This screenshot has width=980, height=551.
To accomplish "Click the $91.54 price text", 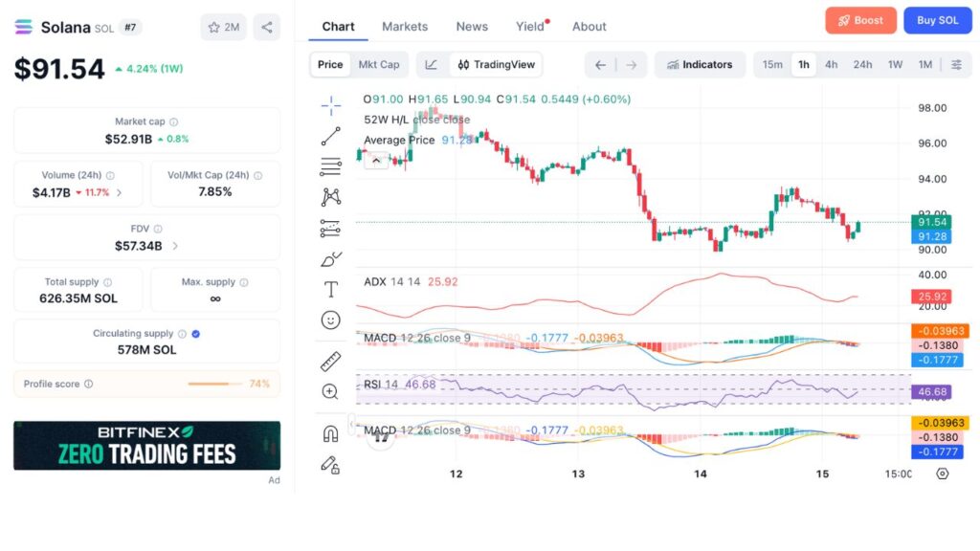I will 59,69.
